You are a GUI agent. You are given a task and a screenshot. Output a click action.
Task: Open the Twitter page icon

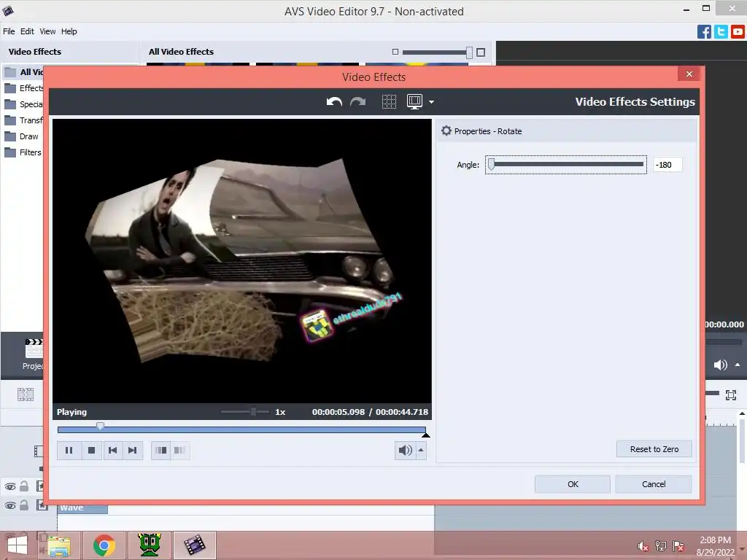tap(721, 32)
